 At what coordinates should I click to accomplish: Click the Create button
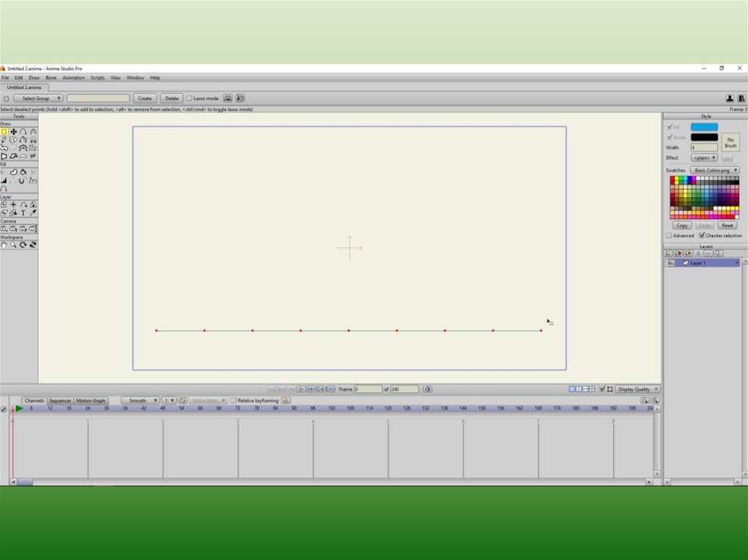point(145,99)
